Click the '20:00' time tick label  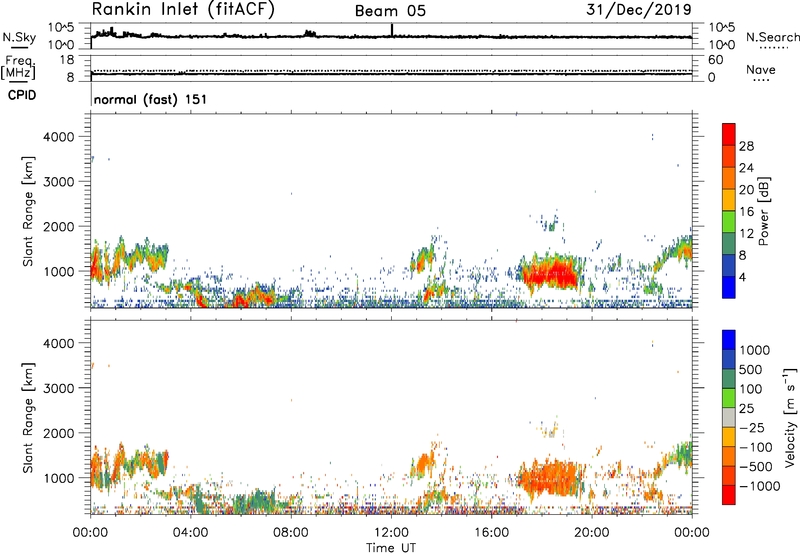[592, 533]
